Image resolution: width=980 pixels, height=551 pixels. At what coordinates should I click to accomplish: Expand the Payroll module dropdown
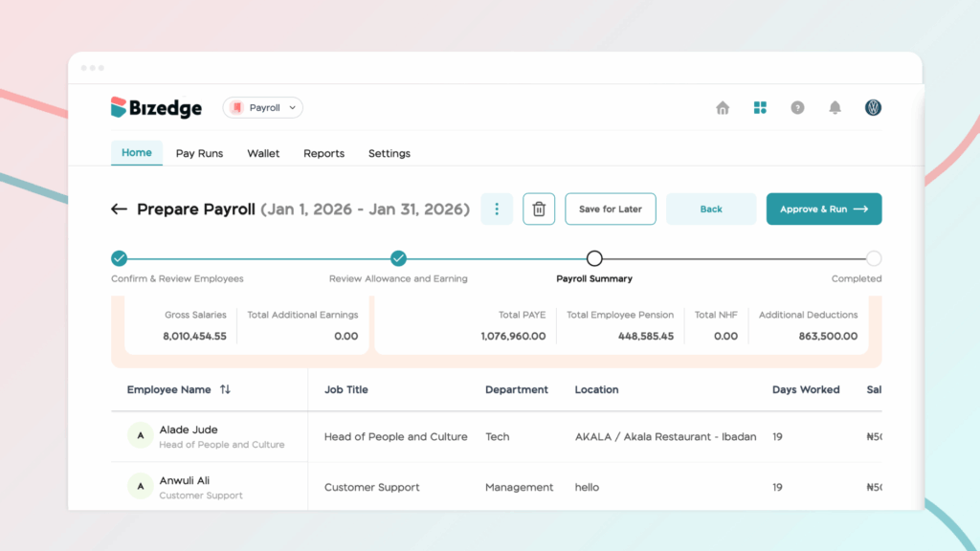pos(263,108)
